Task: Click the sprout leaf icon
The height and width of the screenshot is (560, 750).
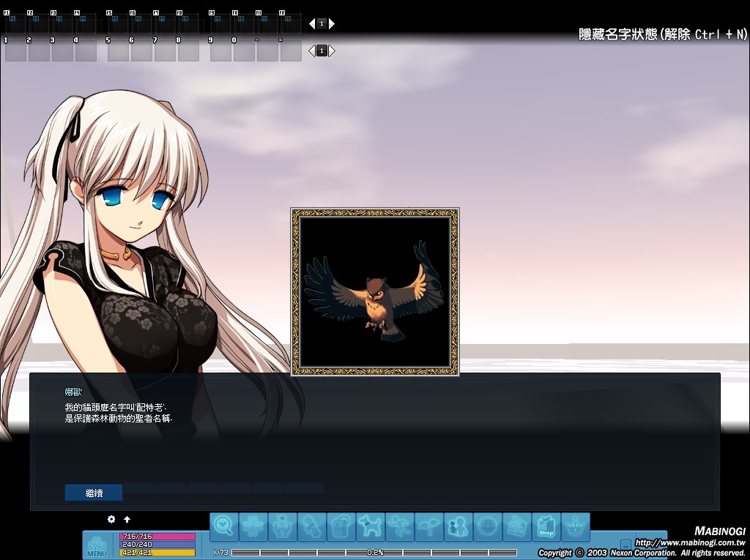Action: click(x=429, y=526)
